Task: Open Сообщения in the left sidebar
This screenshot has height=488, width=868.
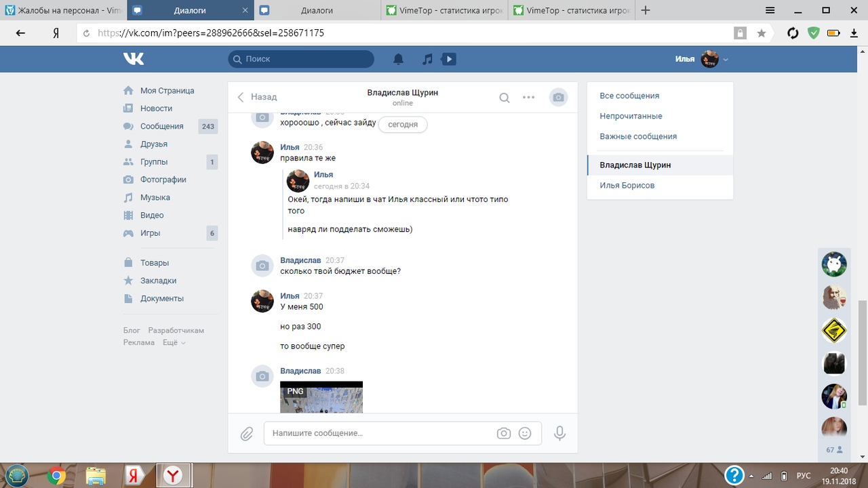Action: coord(161,126)
